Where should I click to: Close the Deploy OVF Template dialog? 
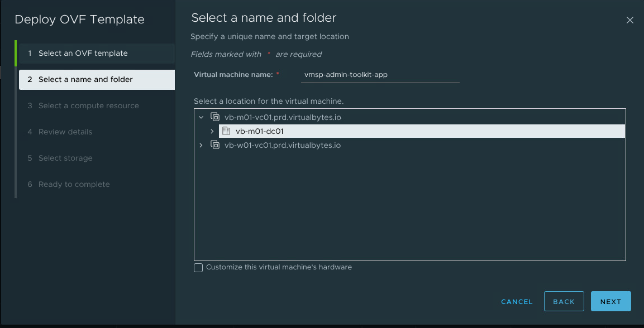(629, 20)
